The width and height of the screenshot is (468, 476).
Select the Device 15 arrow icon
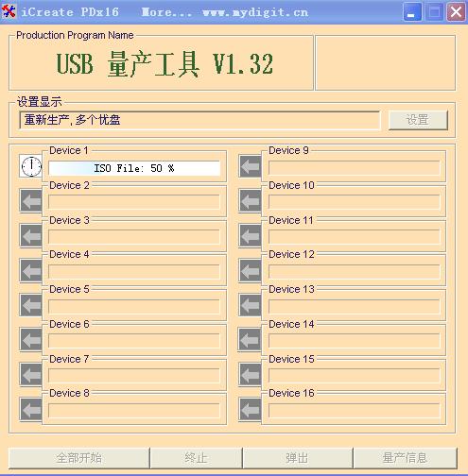click(x=250, y=375)
